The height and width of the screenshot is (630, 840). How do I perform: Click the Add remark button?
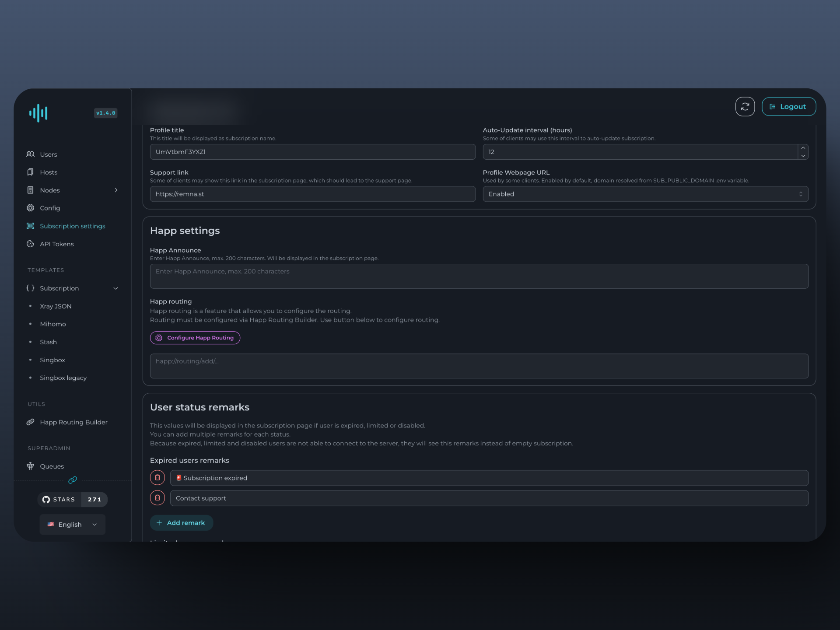(x=181, y=522)
